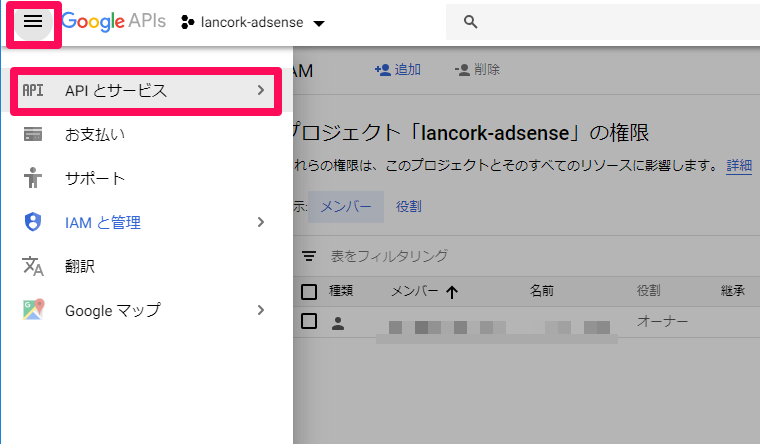Viewport: 760px width, 444px height.
Task: Sort by the メンバー column header
Action: tap(414, 291)
